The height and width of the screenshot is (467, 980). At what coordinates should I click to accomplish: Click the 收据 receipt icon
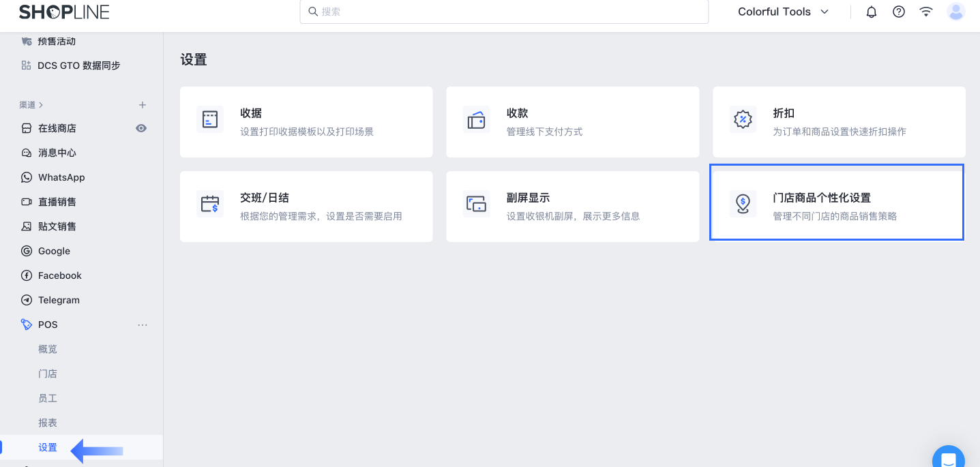click(210, 120)
